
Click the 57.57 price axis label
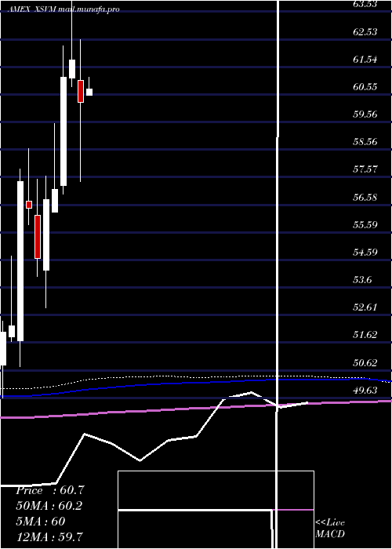[x=365, y=169]
